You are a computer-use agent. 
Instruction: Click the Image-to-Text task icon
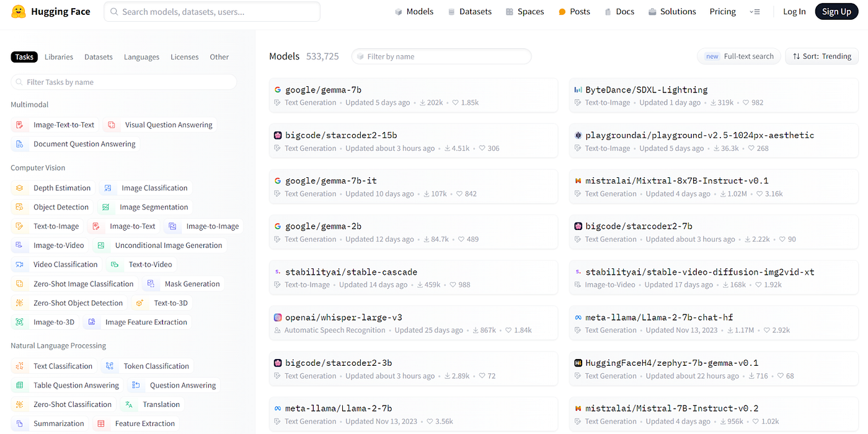point(96,226)
